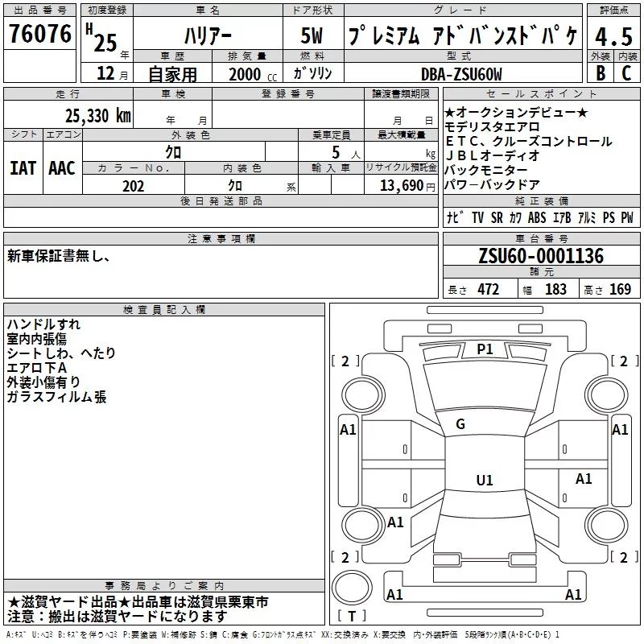644x644 pixels.
Task: Select displacement 2000 cc
Action: 253,74
